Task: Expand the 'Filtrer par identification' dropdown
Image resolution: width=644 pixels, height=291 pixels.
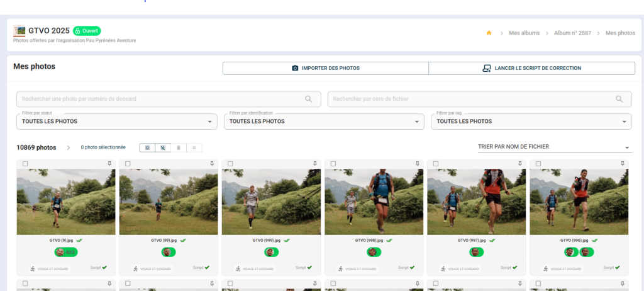Action: point(324,122)
